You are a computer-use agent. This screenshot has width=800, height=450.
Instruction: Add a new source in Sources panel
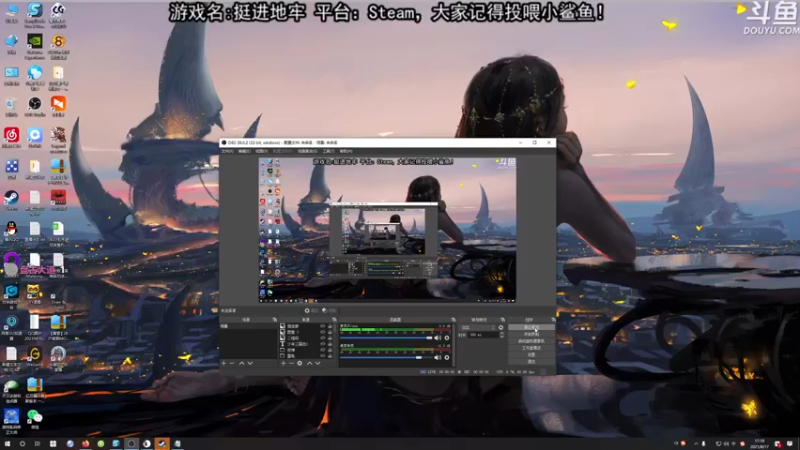point(283,363)
